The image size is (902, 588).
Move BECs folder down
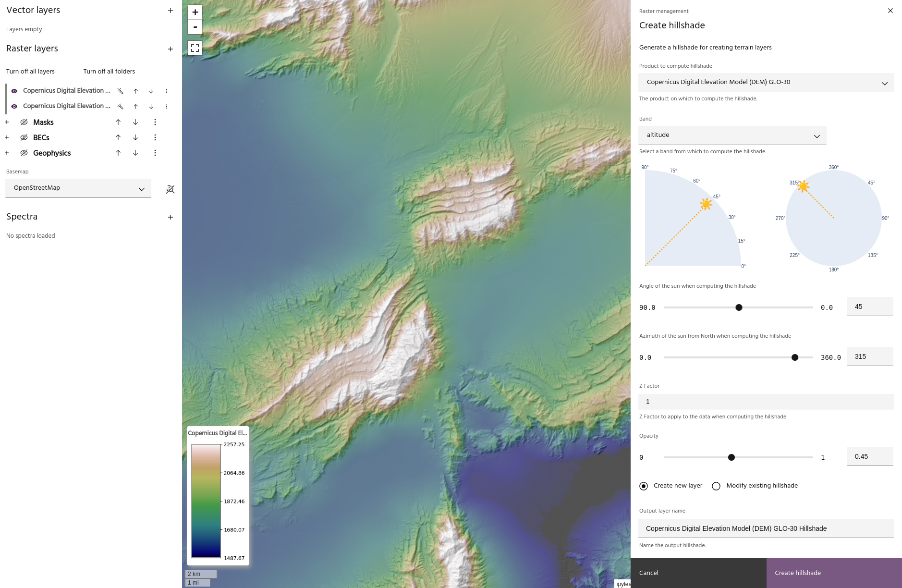135,138
